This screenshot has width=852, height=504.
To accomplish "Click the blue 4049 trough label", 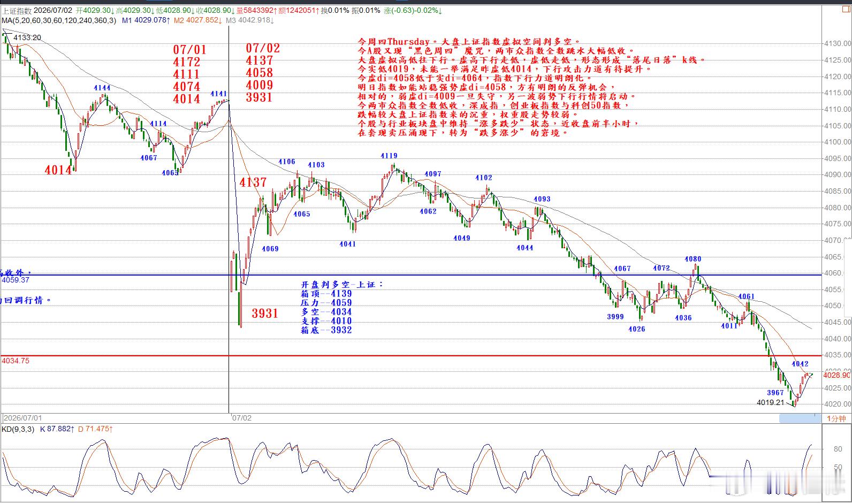I will click(x=462, y=238).
